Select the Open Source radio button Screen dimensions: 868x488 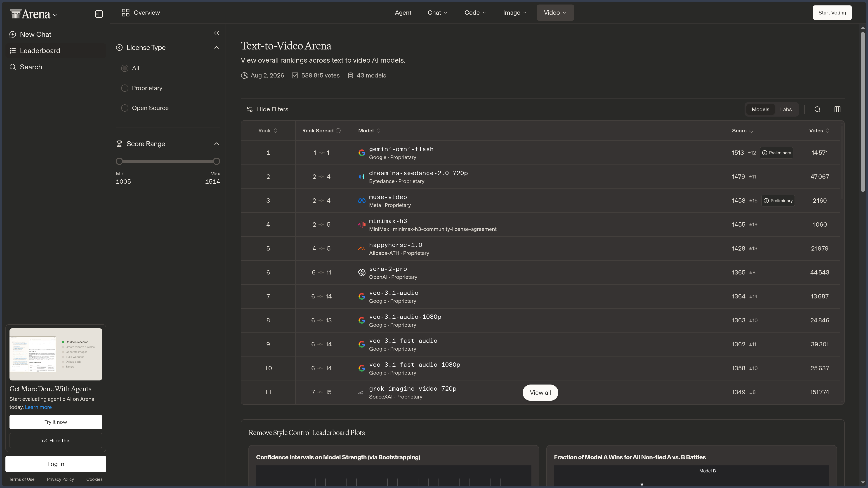pyautogui.click(x=125, y=108)
